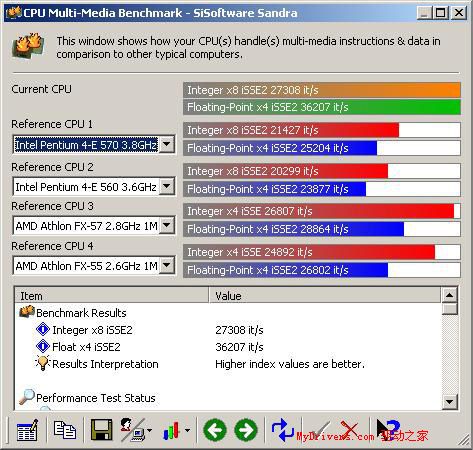Go forward with the green right arrow
Viewport: 473px width, 450px height.
[246, 430]
